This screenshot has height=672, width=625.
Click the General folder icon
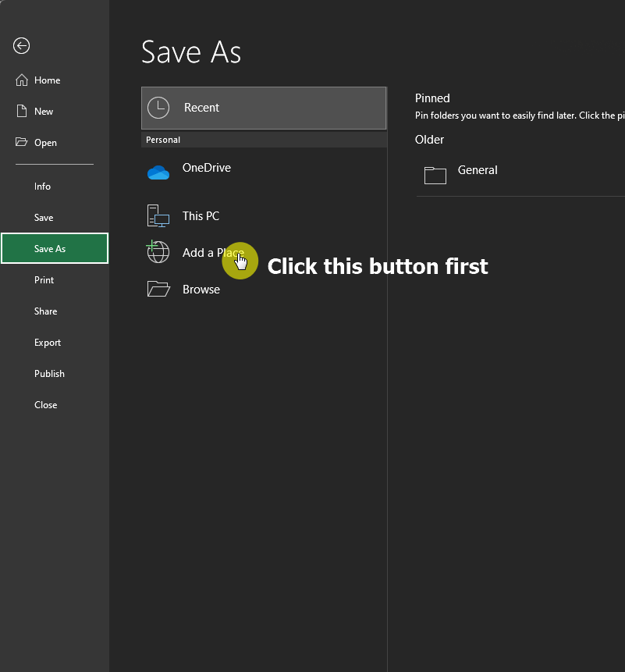pyautogui.click(x=435, y=176)
